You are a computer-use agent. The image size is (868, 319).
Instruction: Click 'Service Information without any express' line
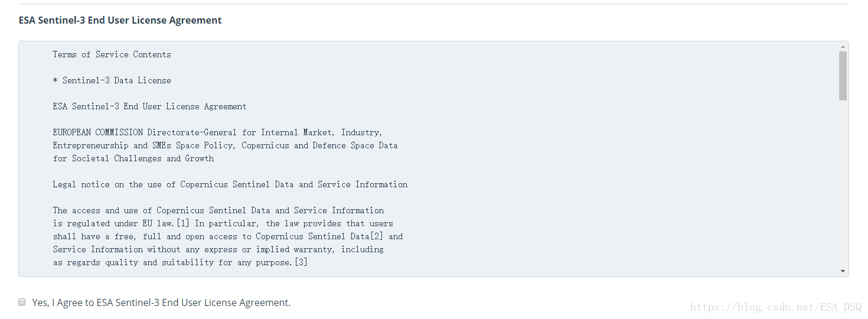218,249
